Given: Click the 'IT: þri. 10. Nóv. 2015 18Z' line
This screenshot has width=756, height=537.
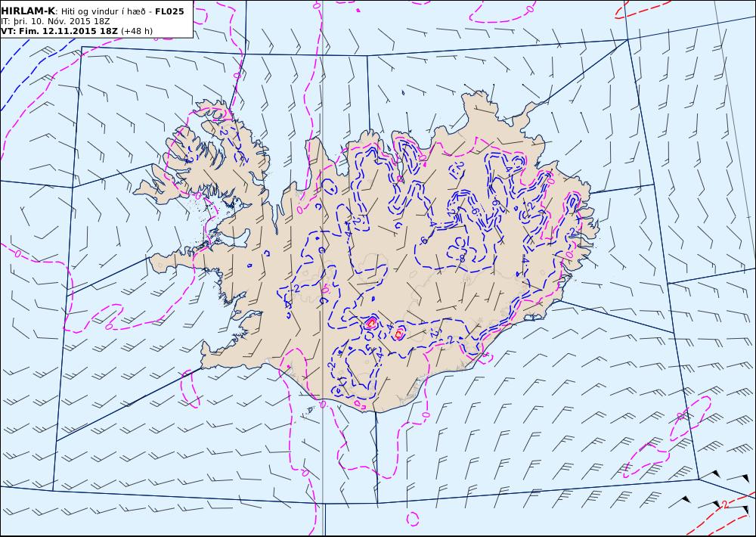Looking at the screenshot, I should [x=56, y=21].
